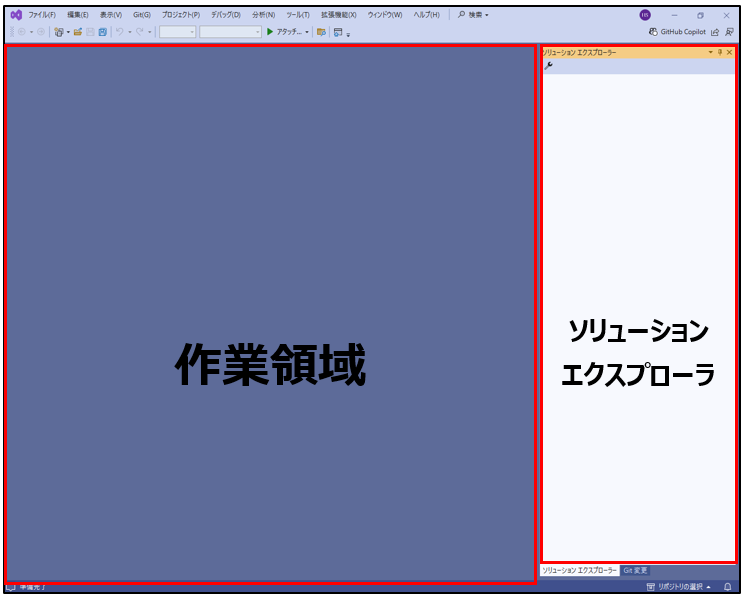Image resolution: width=744 pixels, height=596 pixels.
Task: Open the デバッグ(D) menu
Action: click(x=225, y=15)
